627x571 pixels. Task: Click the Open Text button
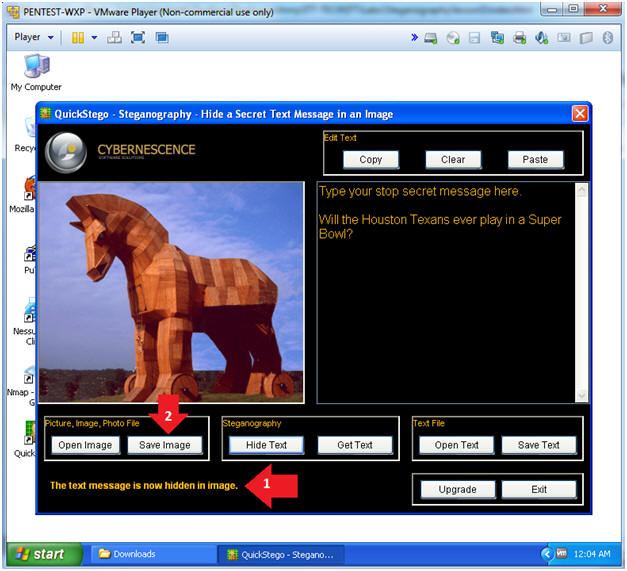coord(456,445)
